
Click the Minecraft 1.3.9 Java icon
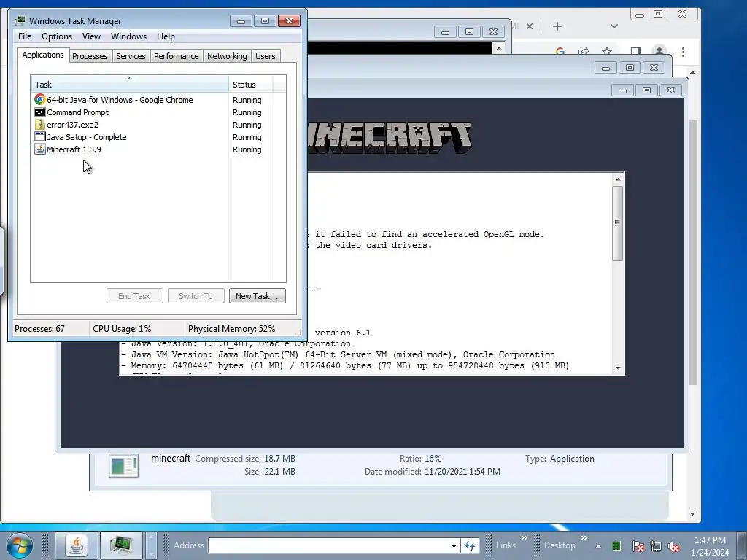(x=40, y=149)
